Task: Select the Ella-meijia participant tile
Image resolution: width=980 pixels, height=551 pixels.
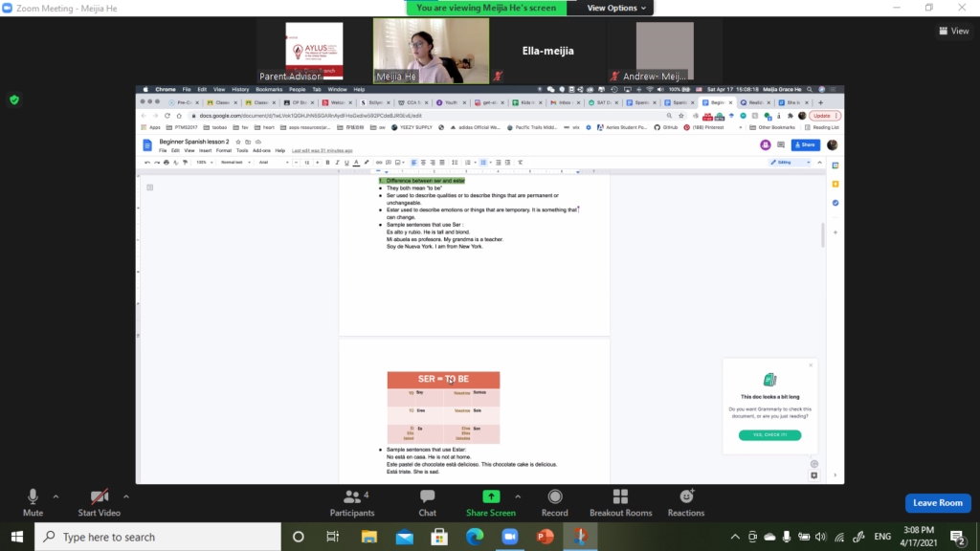Action: click(548, 51)
